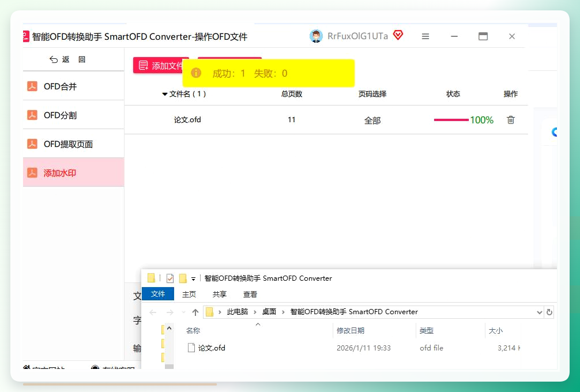The image size is (580, 392).
Task: Refresh the Explorer folder view
Action: (549, 312)
